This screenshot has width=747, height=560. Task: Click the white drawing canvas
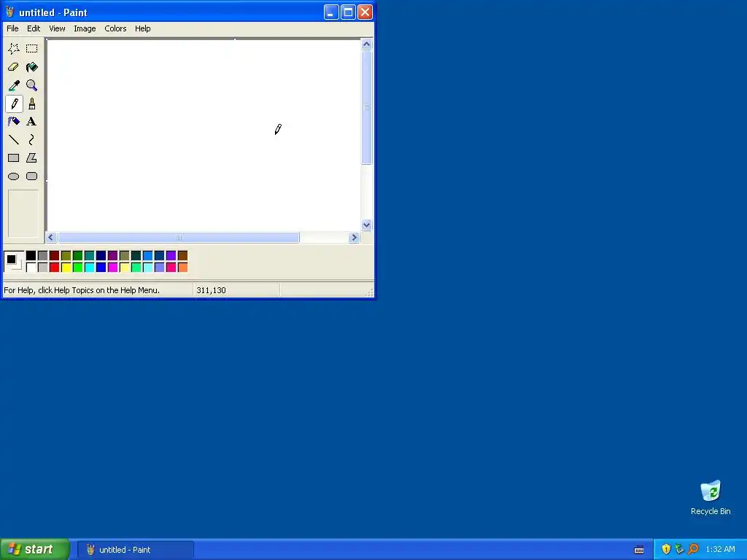204,135
